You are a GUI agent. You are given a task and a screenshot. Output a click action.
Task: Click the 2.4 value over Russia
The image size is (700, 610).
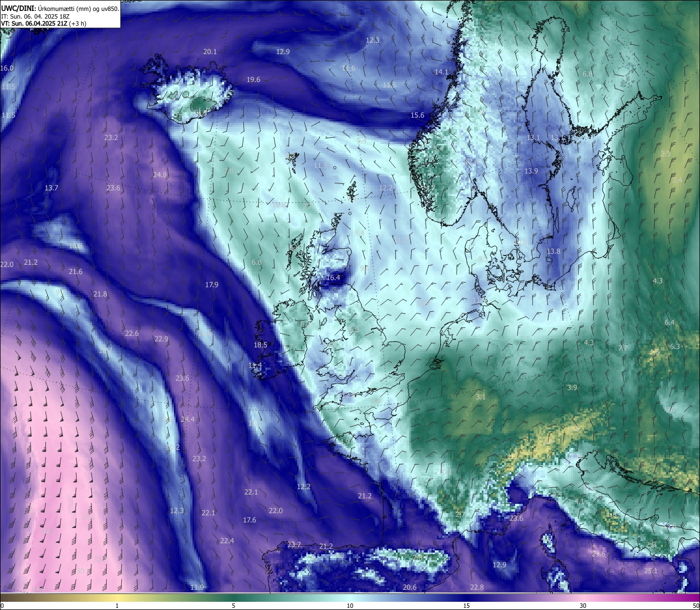pyautogui.click(x=677, y=181)
